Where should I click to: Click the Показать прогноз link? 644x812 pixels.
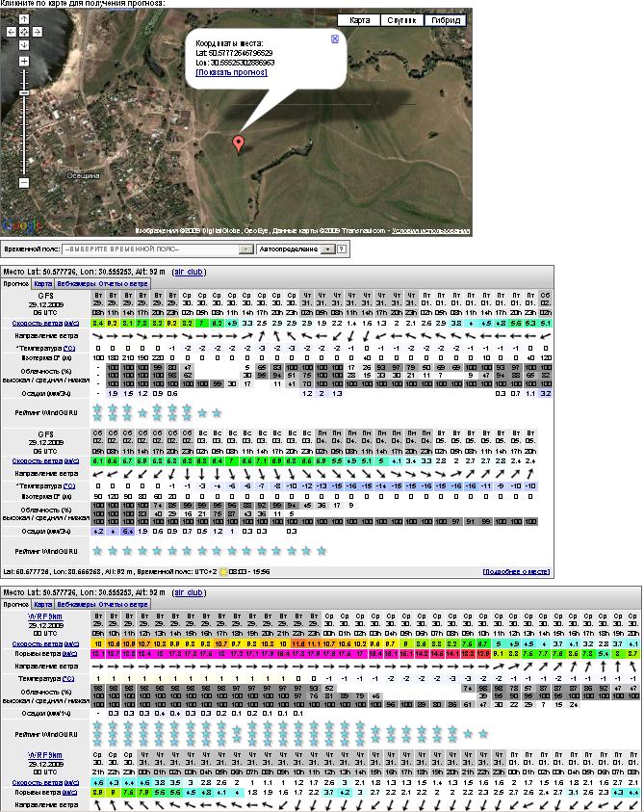click(231, 72)
